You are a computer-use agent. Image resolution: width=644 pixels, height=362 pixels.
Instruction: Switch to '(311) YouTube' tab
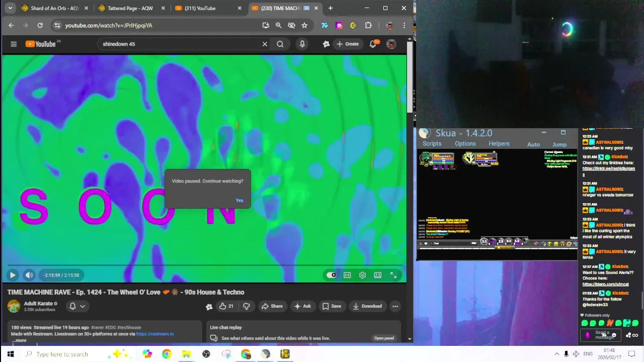point(208,8)
